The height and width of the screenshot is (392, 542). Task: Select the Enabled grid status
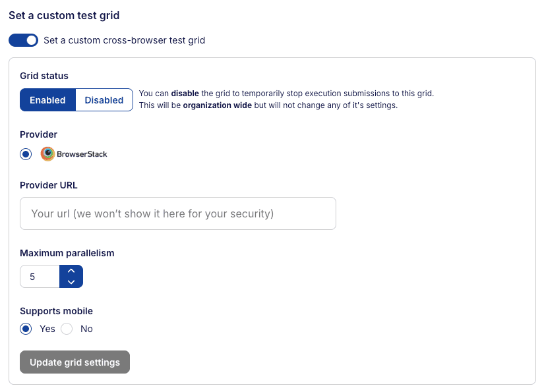(47, 100)
